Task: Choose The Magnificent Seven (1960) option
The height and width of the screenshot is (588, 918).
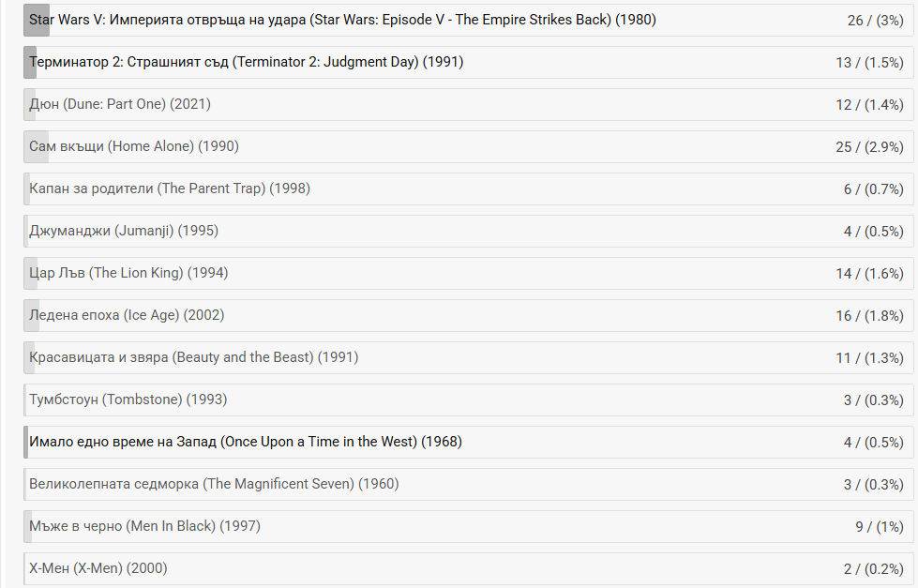Action: coord(468,484)
